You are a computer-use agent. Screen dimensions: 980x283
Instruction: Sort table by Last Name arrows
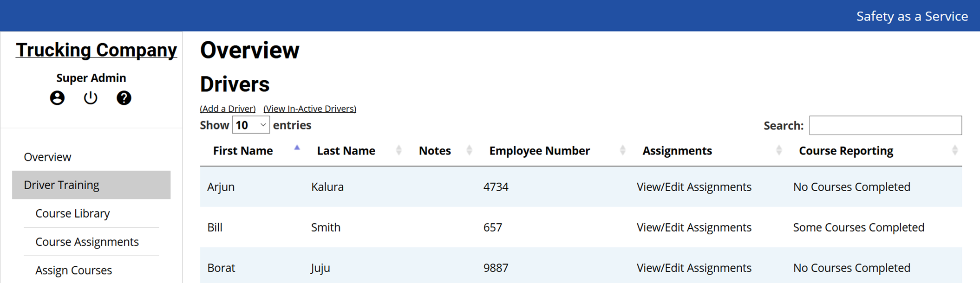click(x=399, y=150)
